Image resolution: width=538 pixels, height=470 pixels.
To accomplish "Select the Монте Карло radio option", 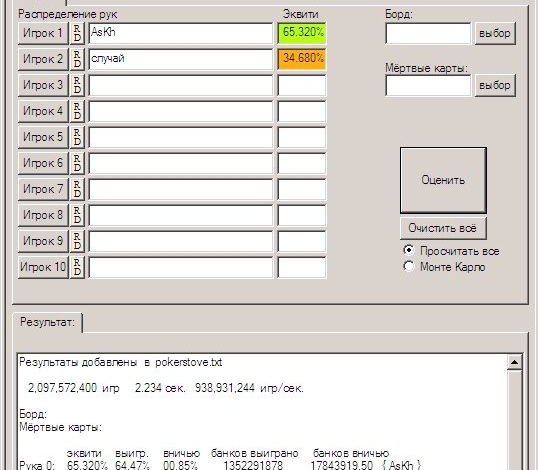I will click(x=409, y=266).
